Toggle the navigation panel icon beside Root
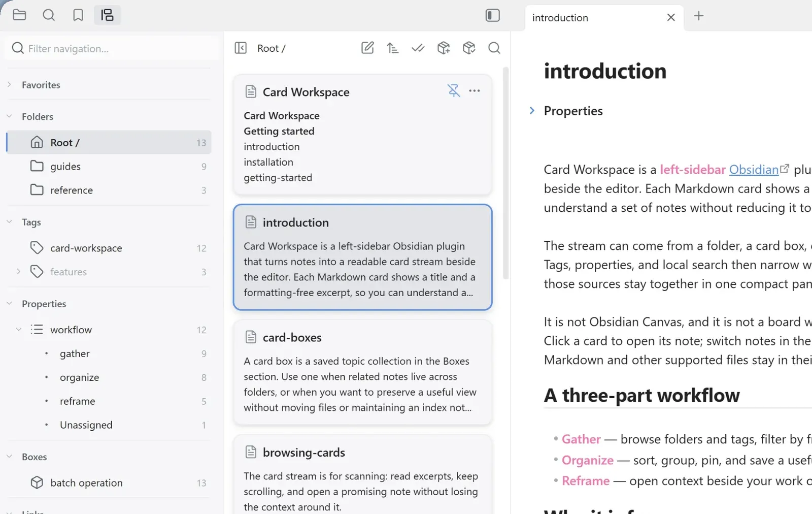The image size is (812, 514). pyautogui.click(x=241, y=48)
